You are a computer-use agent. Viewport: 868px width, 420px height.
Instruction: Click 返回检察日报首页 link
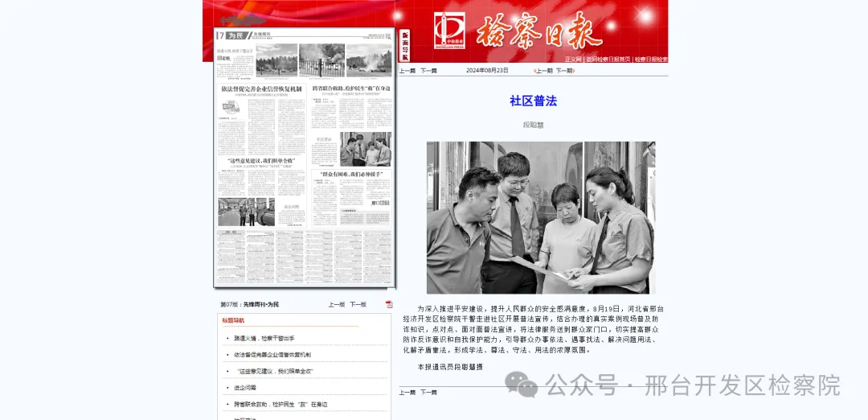[x=608, y=59]
